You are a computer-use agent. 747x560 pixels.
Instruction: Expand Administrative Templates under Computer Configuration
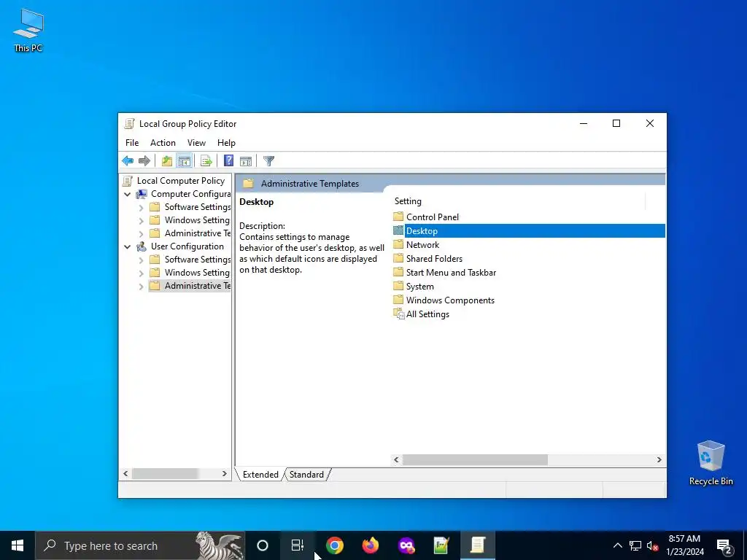tap(141, 234)
